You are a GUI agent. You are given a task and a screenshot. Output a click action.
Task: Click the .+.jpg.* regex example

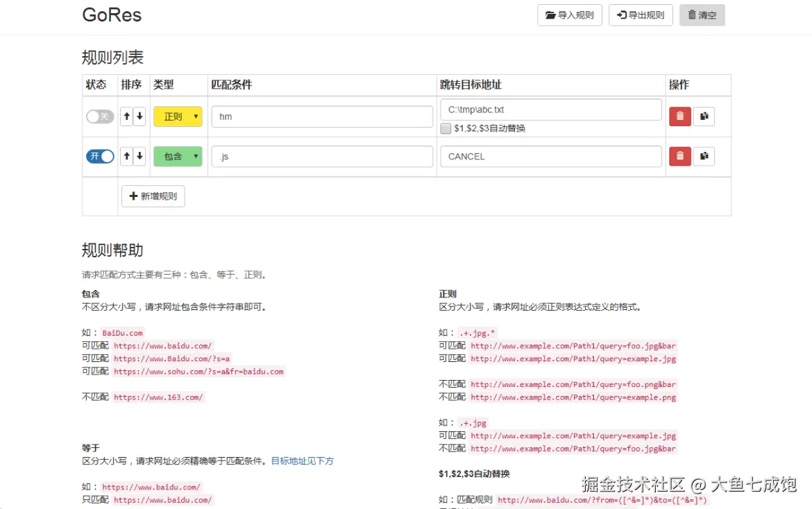pos(477,333)
